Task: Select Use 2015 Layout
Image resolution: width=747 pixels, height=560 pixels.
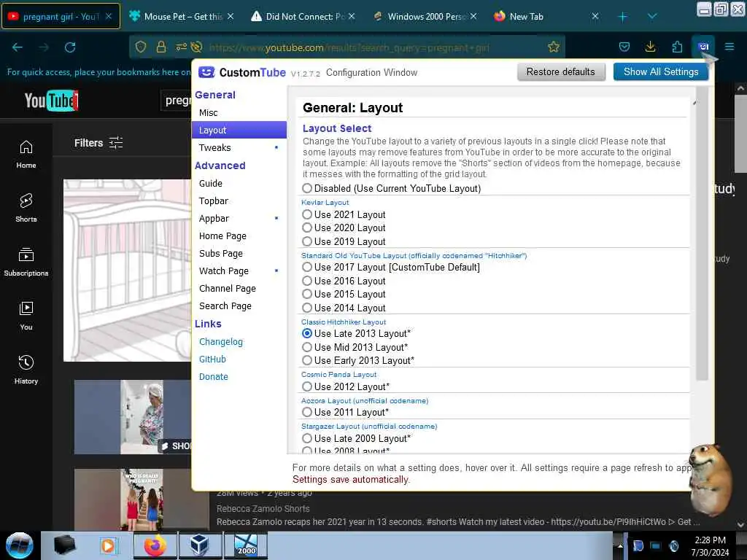Action: (x=307, y=295)
